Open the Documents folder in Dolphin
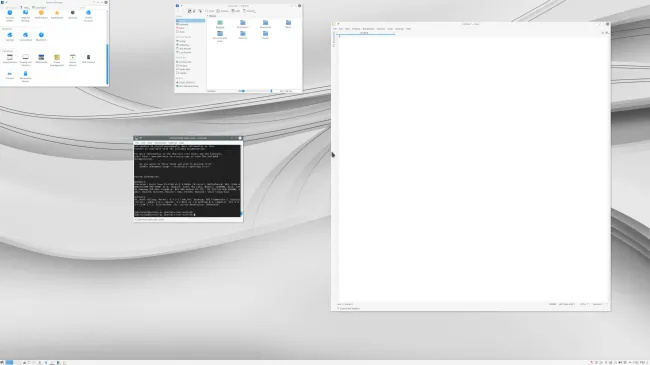Image resolution: width=650 pixels, height=365 pixels. click(243, 24)
